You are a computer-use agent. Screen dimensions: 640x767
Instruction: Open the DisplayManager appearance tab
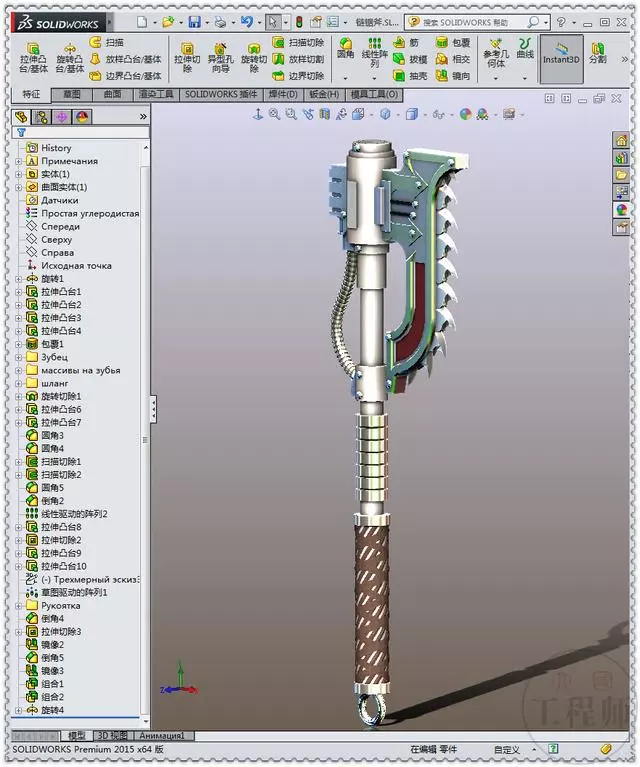(82, 117)
